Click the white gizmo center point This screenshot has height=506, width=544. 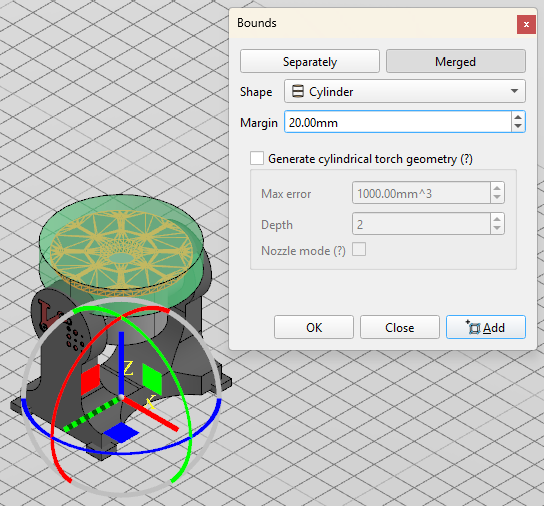tap(121, 397)
